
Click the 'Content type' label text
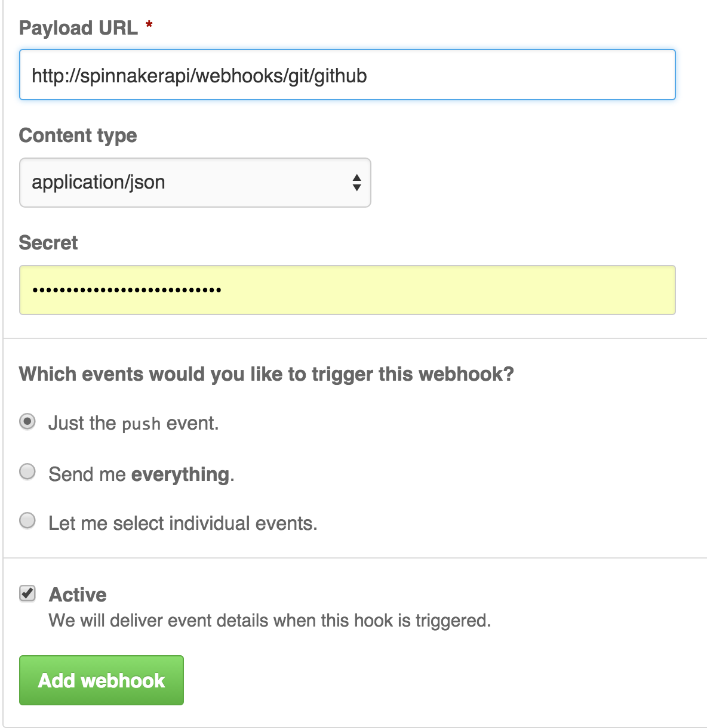[x=78, y=135]
